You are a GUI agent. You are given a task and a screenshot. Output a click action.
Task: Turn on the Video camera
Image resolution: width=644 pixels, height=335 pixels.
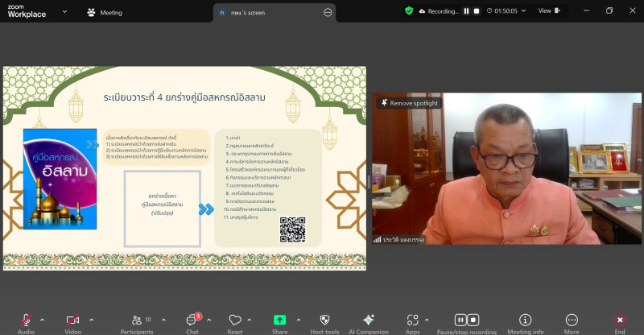point(72,320)
